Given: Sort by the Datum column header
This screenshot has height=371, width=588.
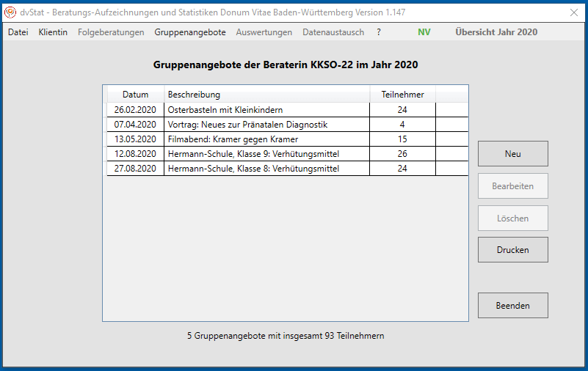Looking at the screenshot, I should point(135,95).
